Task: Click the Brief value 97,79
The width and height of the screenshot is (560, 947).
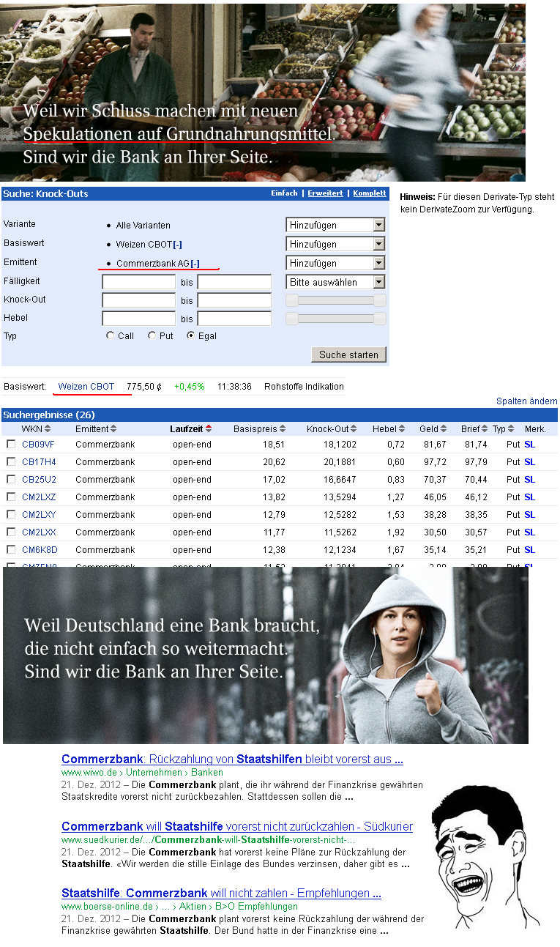Action: [x=476, y=462]
